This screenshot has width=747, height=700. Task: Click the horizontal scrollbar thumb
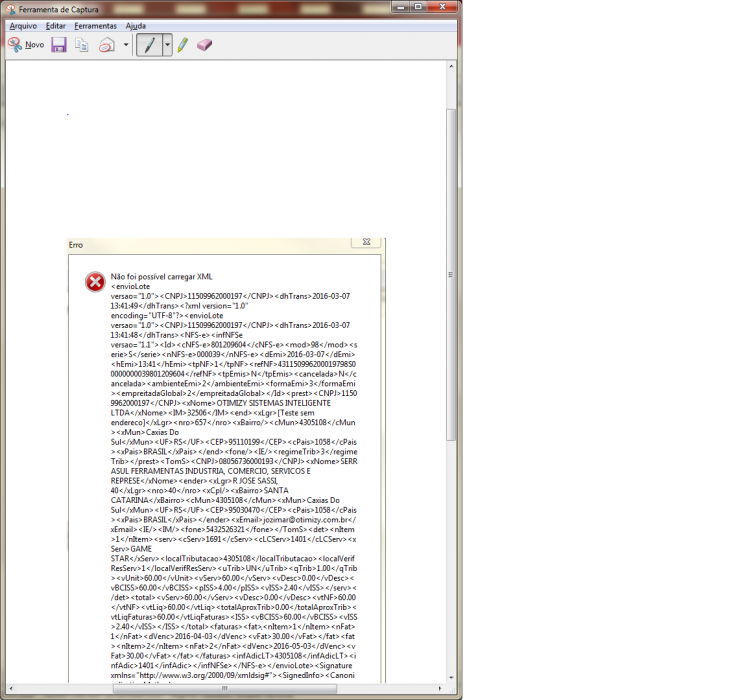pyautogui.click(x=224, y=688)
